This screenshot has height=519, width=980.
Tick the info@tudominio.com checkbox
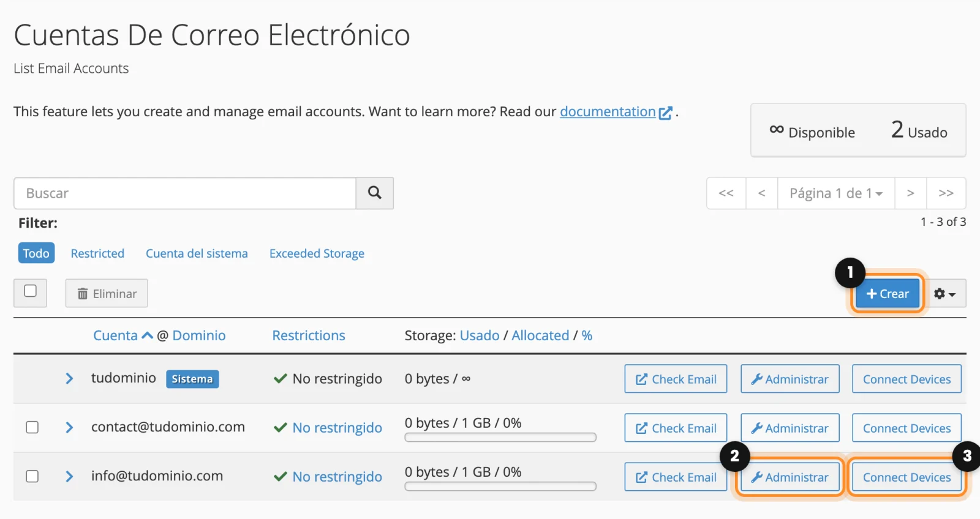[32, 476]
